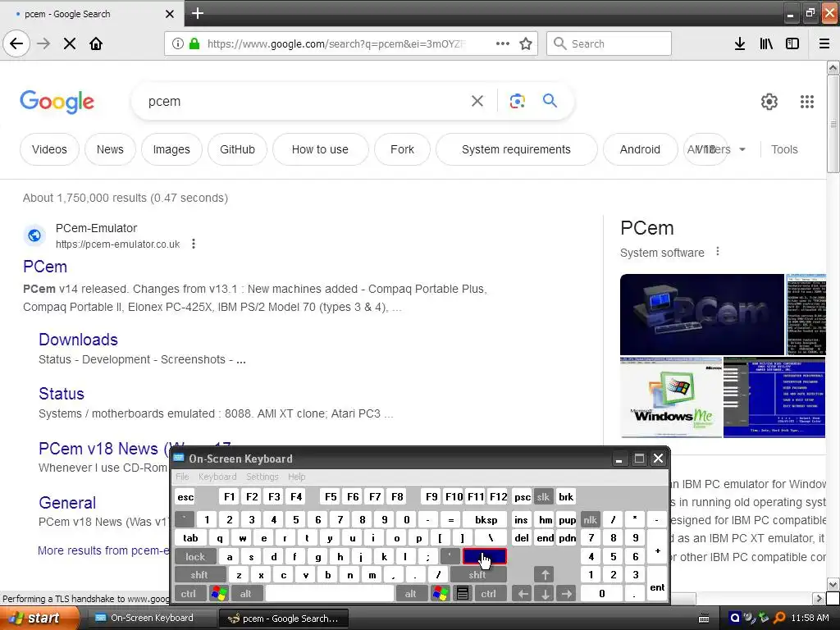This screenshot has height=630, width=840.
Task: Open Help menu in On-Screen Keyboard
Action: coord(296,477)
